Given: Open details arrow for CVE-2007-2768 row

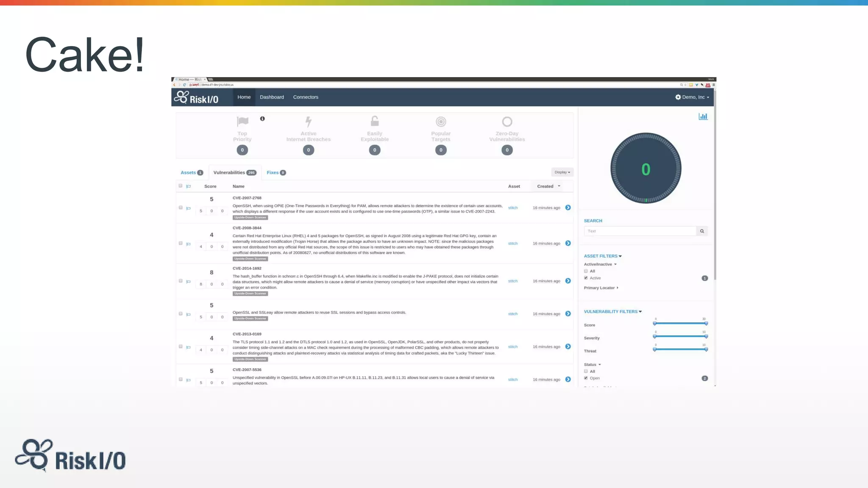Looking at the screenshot, I should click(568, 208).
